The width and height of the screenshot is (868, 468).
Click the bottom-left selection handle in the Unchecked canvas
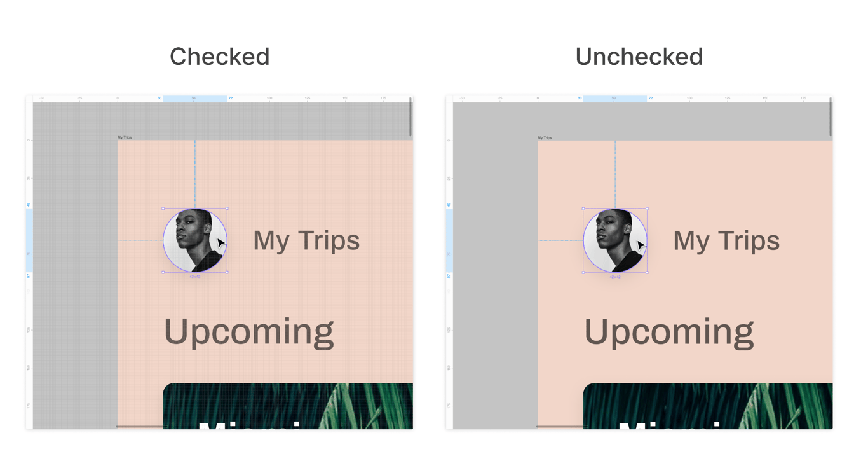[x=583, y=272]
